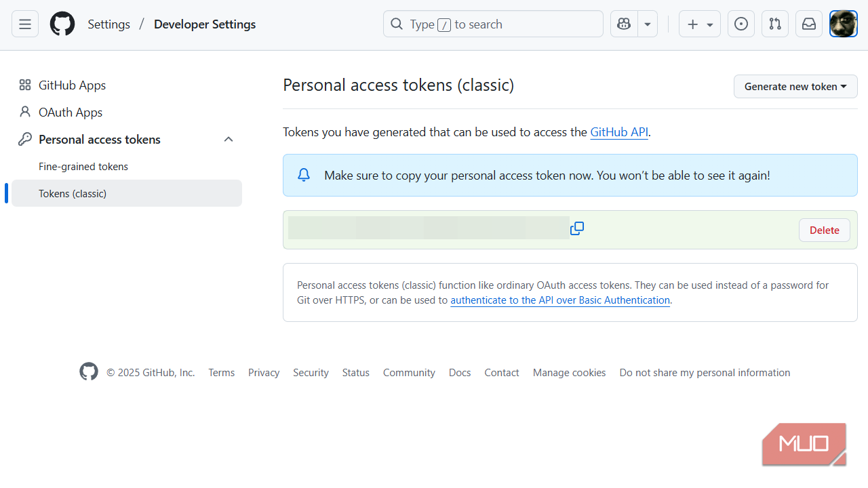Click the Developer Settings breadcrumb

[x=205, y=24]
